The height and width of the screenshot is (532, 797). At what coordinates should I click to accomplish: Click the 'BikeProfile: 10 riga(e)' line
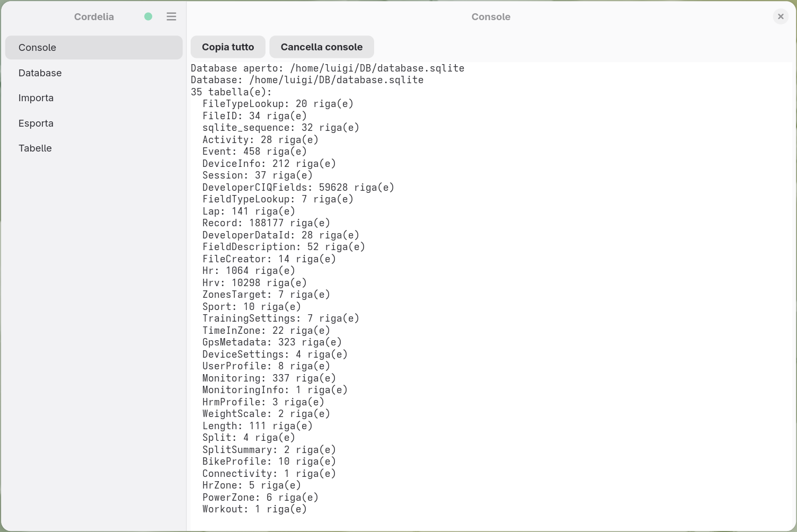coord(269,462)
